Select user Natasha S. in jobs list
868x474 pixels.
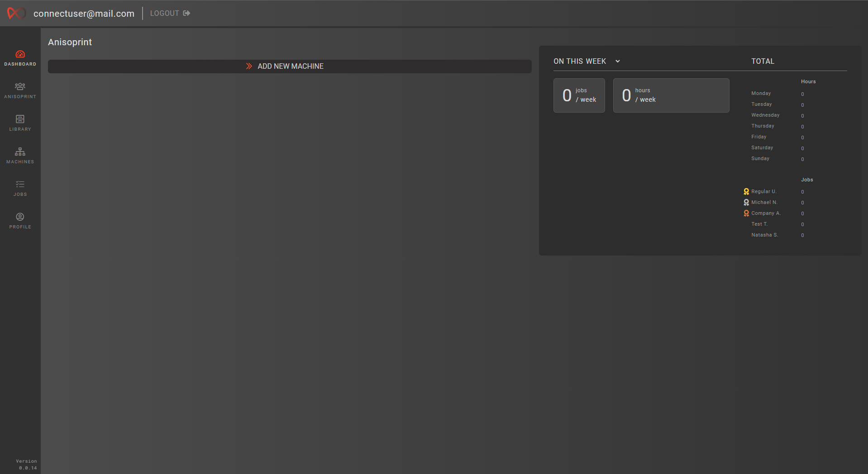[x=764, y=235]
